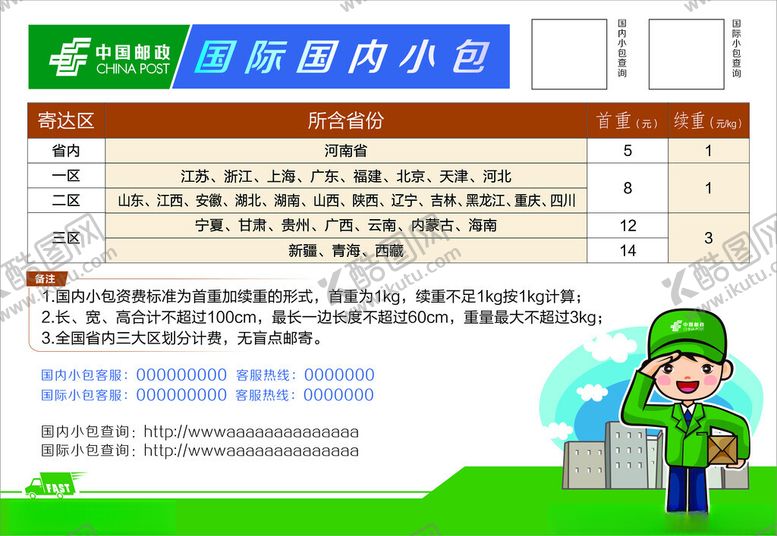Click the China Post logo emblem
Screen dimensions: 777x536
[68, 57]
